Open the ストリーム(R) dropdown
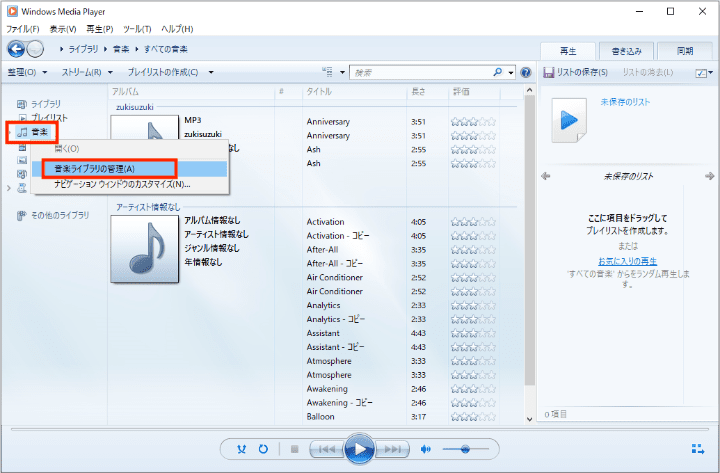This screenshot has height=473, width=720. pyautogui.click(x=87, y=72)
